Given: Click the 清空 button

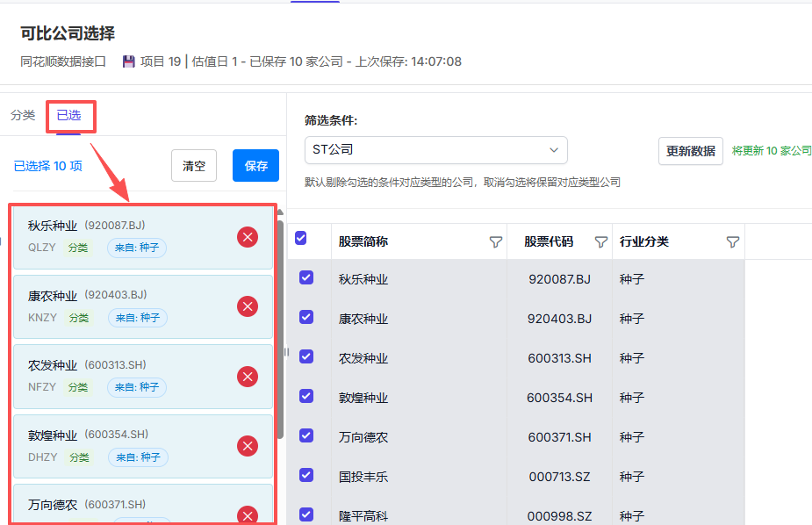Looking at the screenshot, I should 194,166.
